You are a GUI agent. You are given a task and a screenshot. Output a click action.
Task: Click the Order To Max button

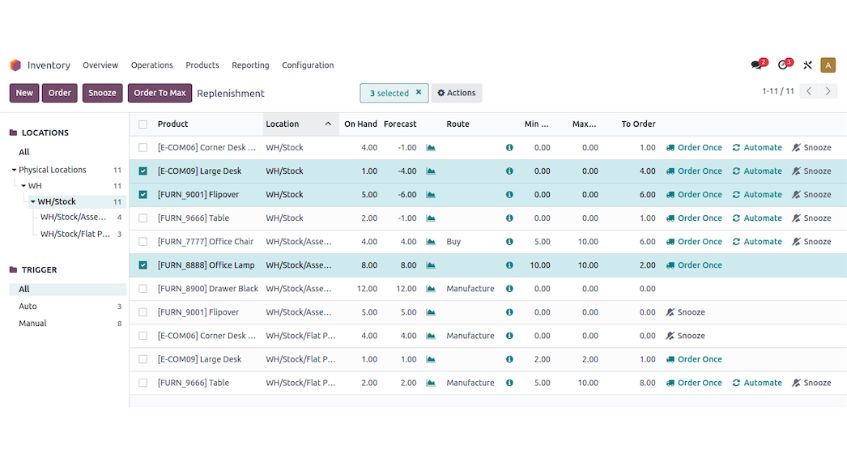[x=159, y=93]
